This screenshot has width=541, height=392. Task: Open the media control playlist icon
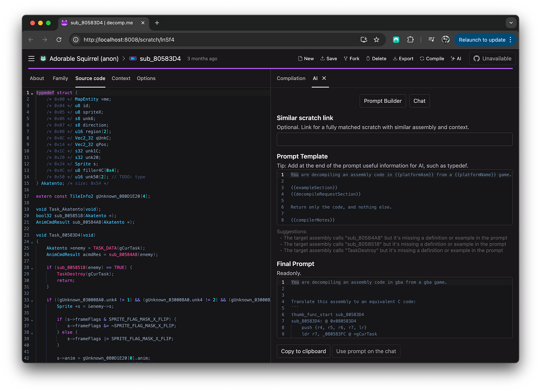coord(431,40)
